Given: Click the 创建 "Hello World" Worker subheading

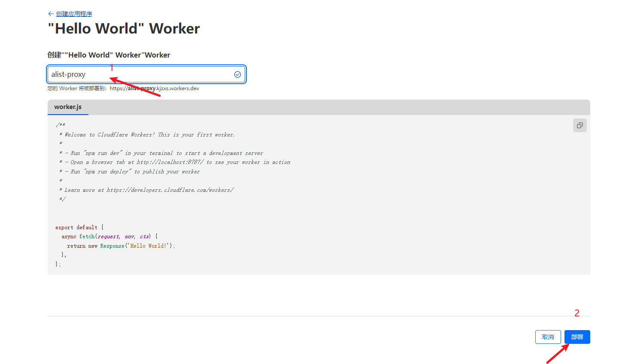Looking at the screenshot, I should click(x=109, y=55).
